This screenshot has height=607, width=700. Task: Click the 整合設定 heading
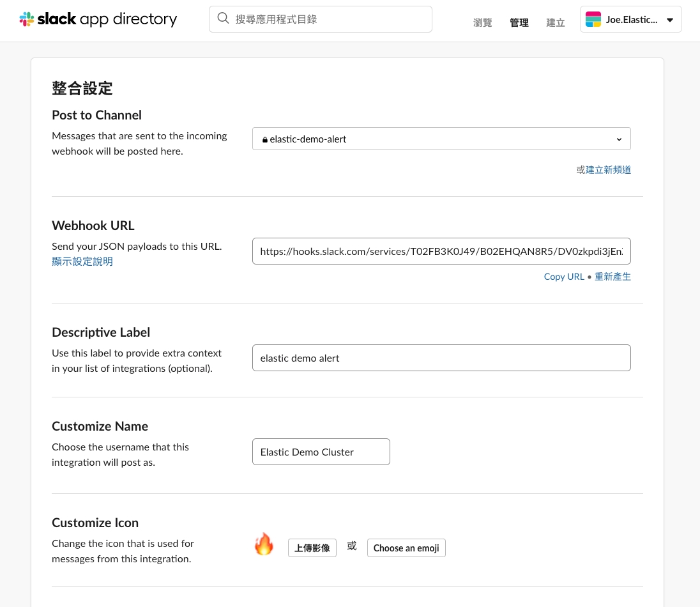pos(82,88)
